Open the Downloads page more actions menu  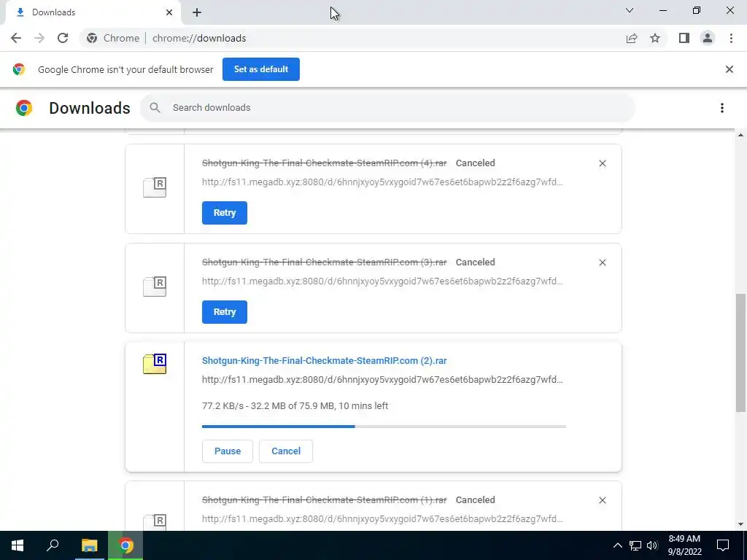tap(722, 108)
